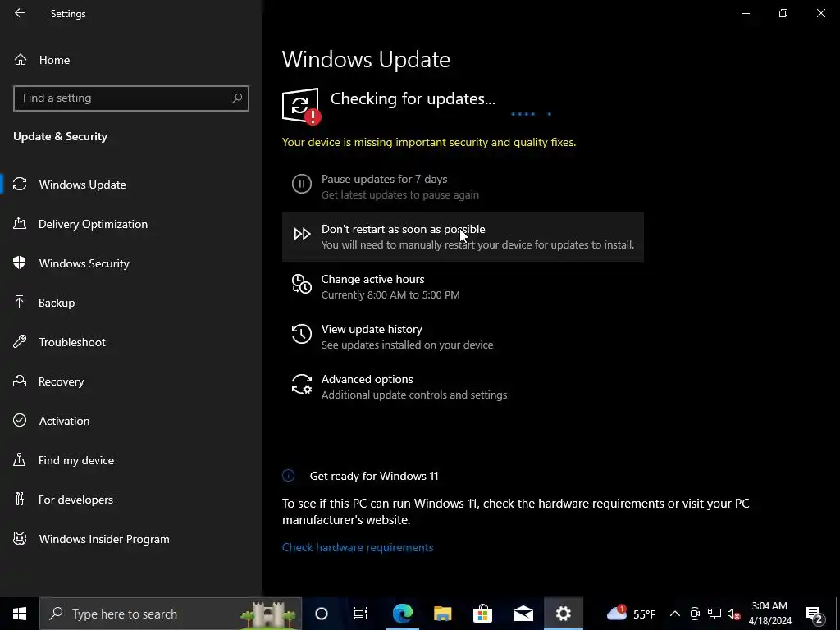Click the muted volume speaker icon
840x630 pixels.
[x=734, y=614]
